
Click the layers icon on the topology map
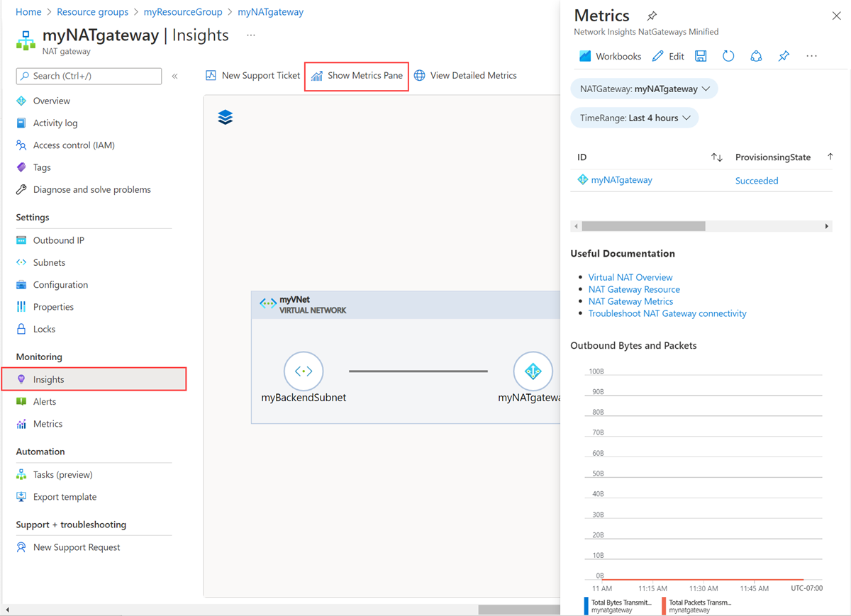(225, 117)
